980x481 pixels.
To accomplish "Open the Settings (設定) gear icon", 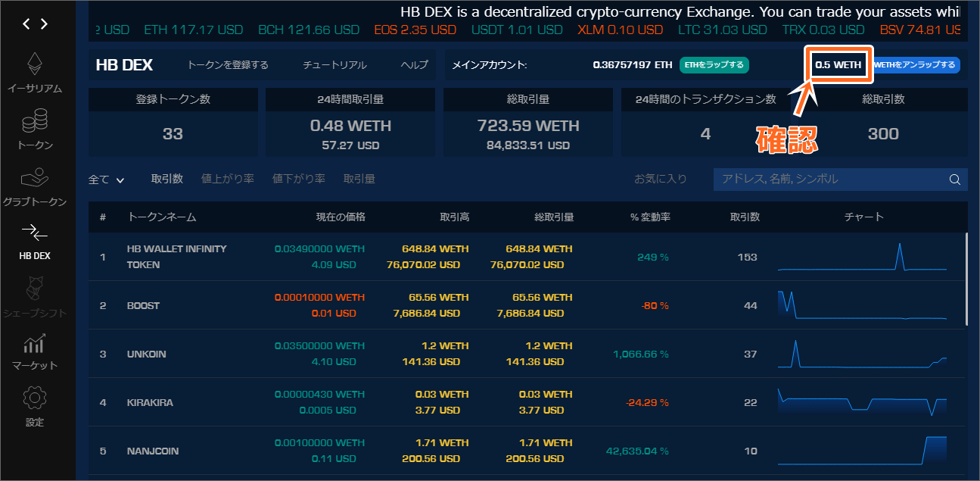I will pyautogui.click(x=35, y=398).
